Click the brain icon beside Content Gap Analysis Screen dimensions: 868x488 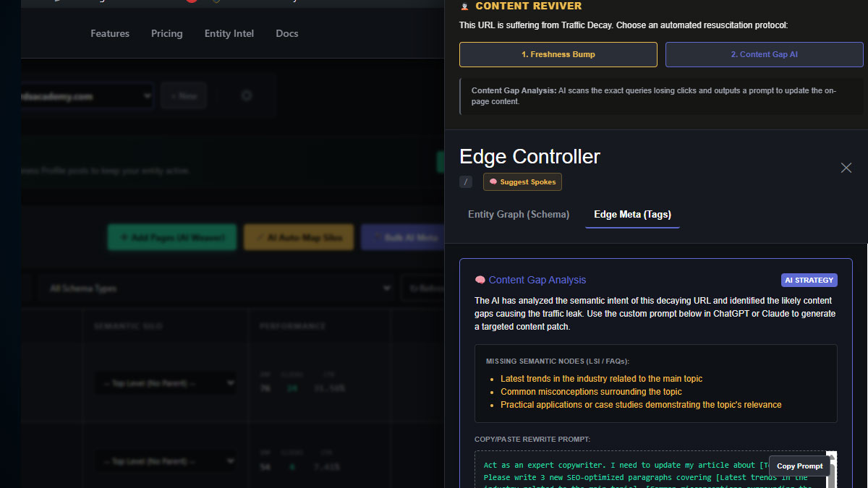(480, 280)
